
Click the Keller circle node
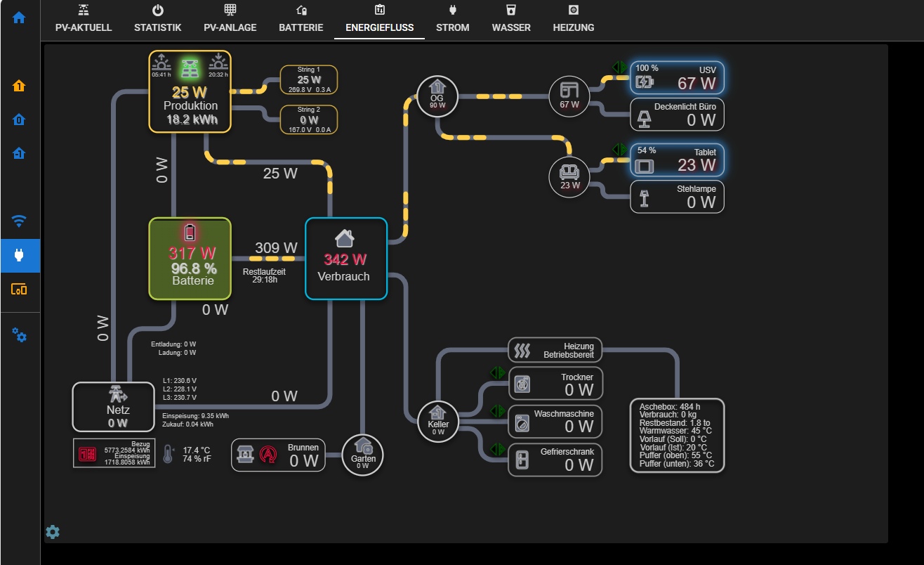tap(438, 422)
